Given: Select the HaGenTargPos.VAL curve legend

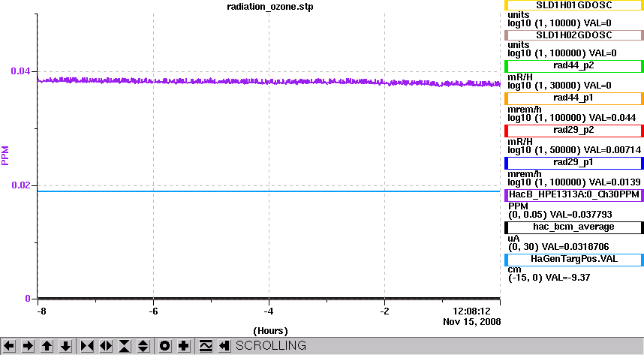Looking at the screenshot, I should tap(573, 260).
